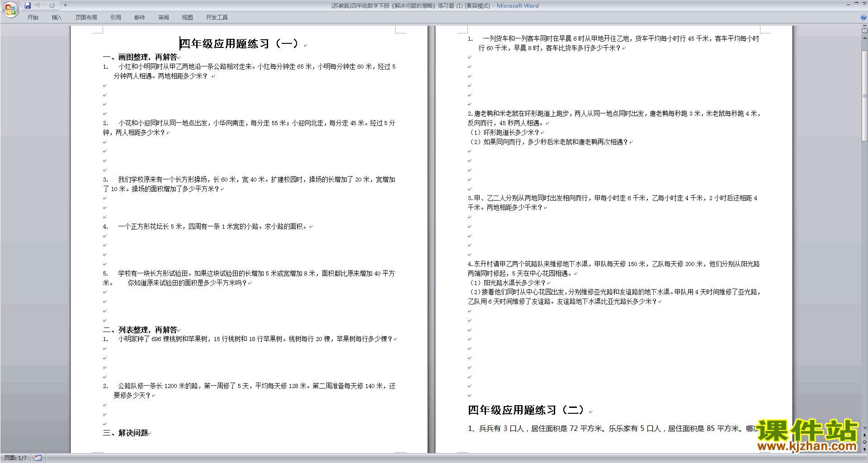Click the problem about 公路队修一条长1200米的路
868x463 pixels.
(x=249, y=391)
